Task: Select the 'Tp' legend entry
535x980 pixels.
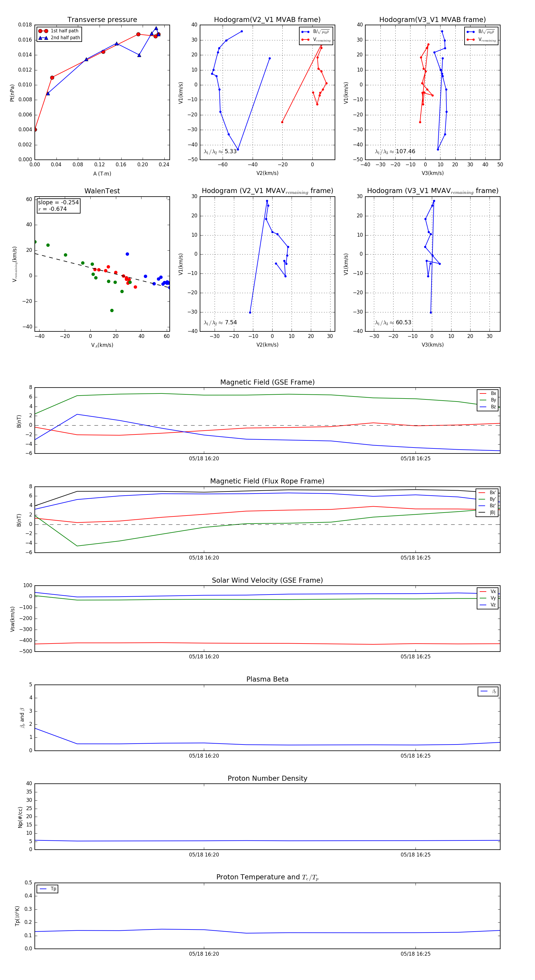Action: click(x=48, y=889)
